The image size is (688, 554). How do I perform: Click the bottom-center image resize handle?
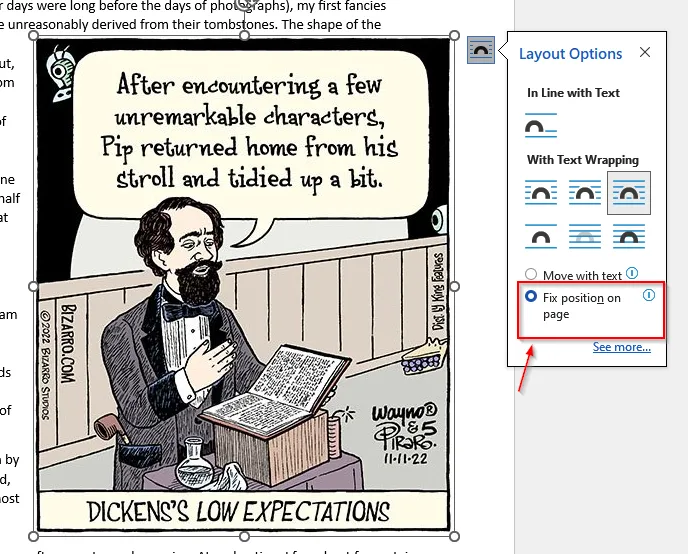coord(244,536)
